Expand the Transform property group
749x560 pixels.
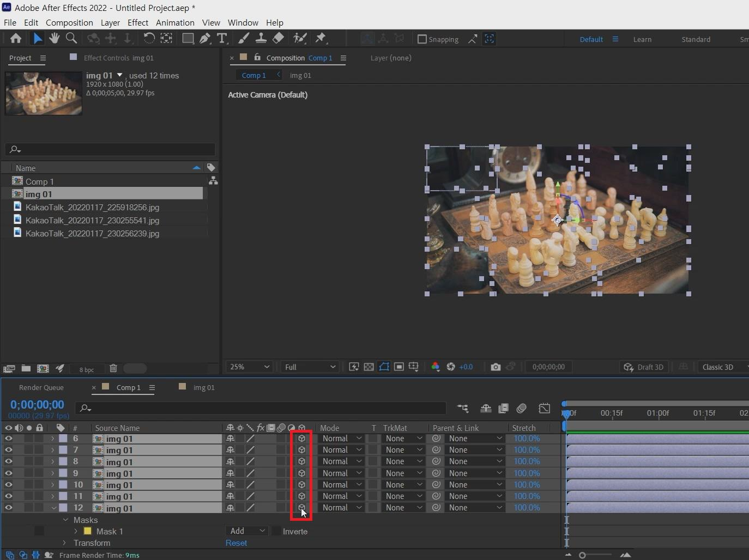tap(65, 543)
